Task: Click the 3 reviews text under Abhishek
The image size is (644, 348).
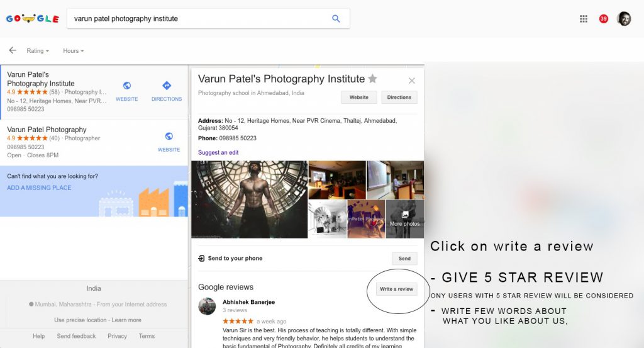Action: pos(235,310)
